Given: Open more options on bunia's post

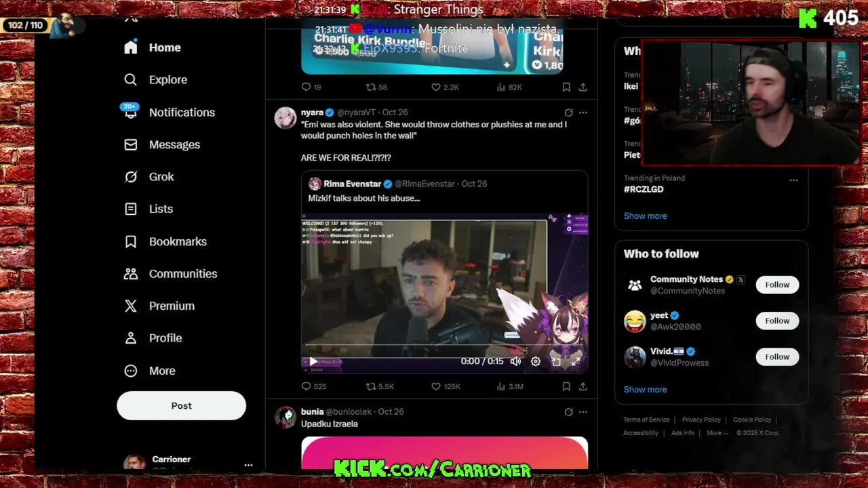Looking at the screenshot, I should tap(583, 412).
